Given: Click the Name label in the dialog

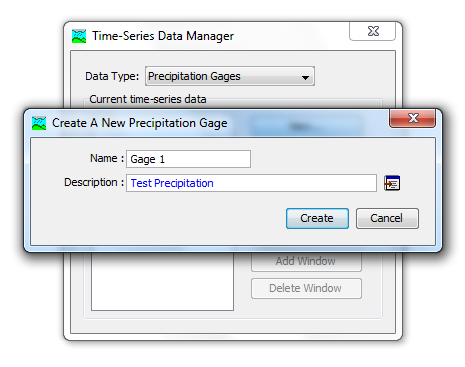Looking at the screenshot, I should (x=107, y=158).
